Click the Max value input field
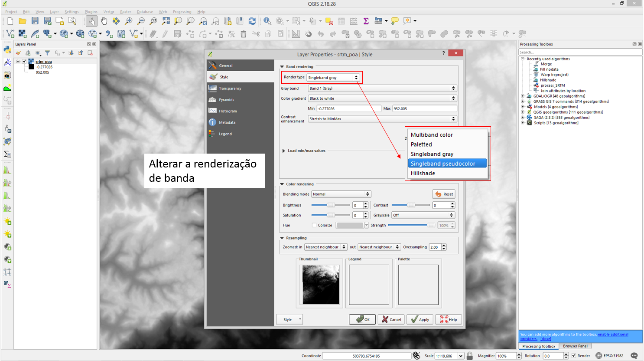 (424, 109)
